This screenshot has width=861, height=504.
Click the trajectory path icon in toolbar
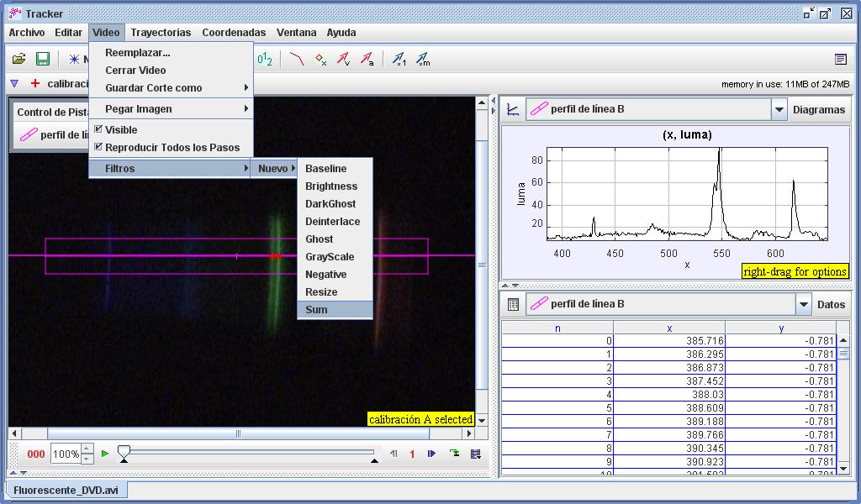[296, 60]
